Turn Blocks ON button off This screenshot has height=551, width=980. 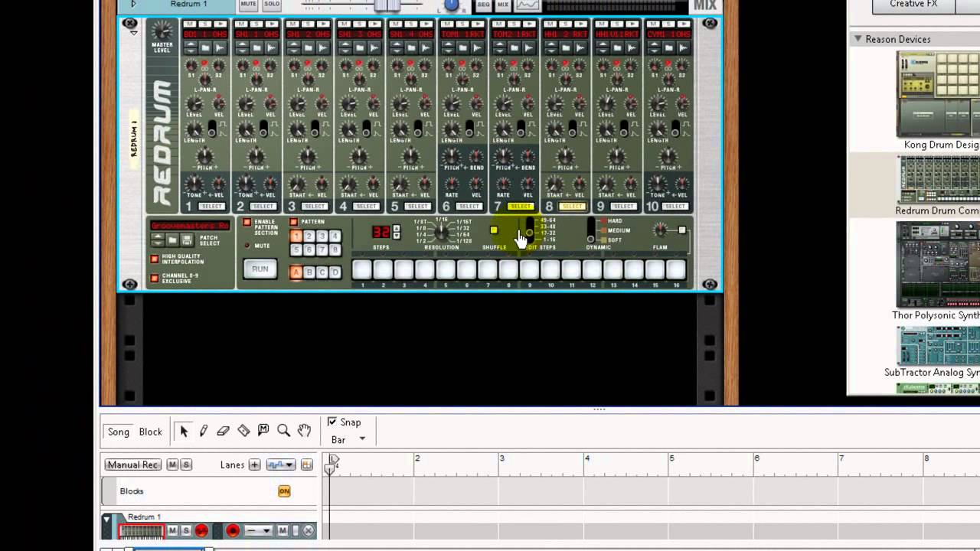point(284,491)
